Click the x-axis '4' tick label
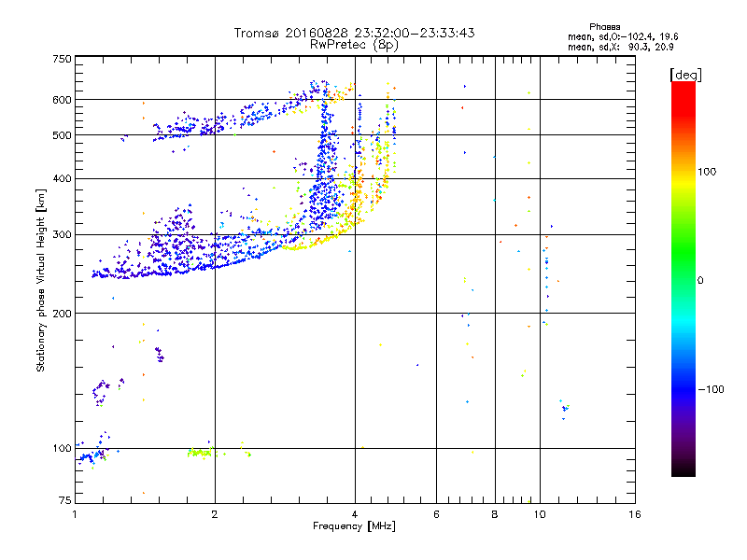 tap(355, 514)
